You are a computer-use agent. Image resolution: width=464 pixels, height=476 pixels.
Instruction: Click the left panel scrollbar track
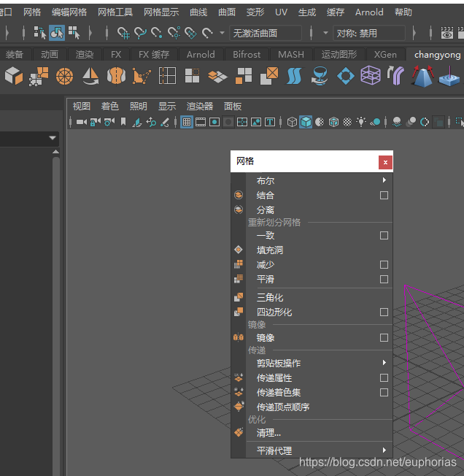pyautogui.click(x=55, y=315)
